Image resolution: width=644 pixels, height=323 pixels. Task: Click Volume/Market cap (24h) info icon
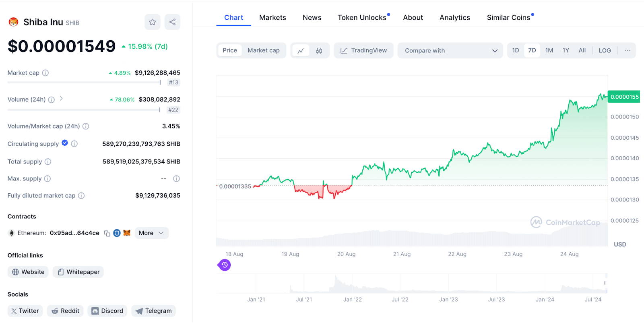(86, 126)
